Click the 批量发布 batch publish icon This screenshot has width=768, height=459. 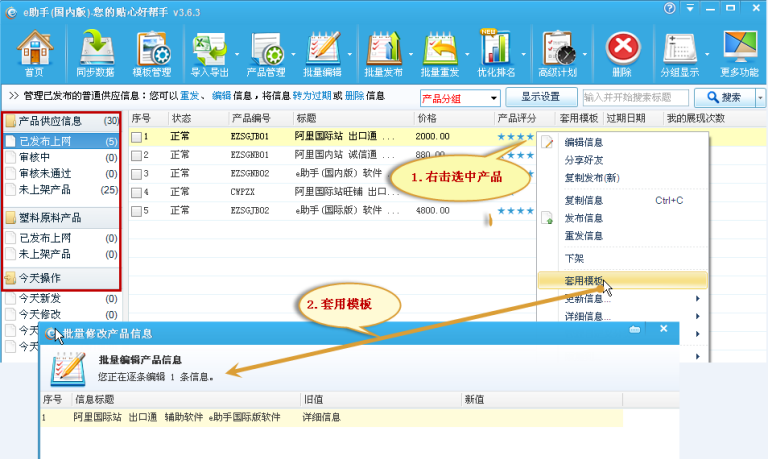pos(384,53)
